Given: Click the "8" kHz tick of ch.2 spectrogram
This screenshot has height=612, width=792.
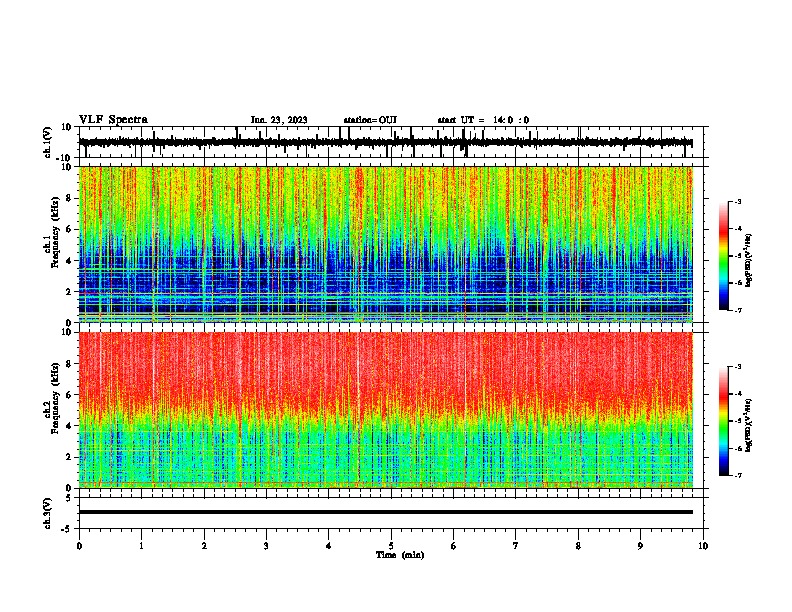Looking at the screenshot, I should [69, 364].
